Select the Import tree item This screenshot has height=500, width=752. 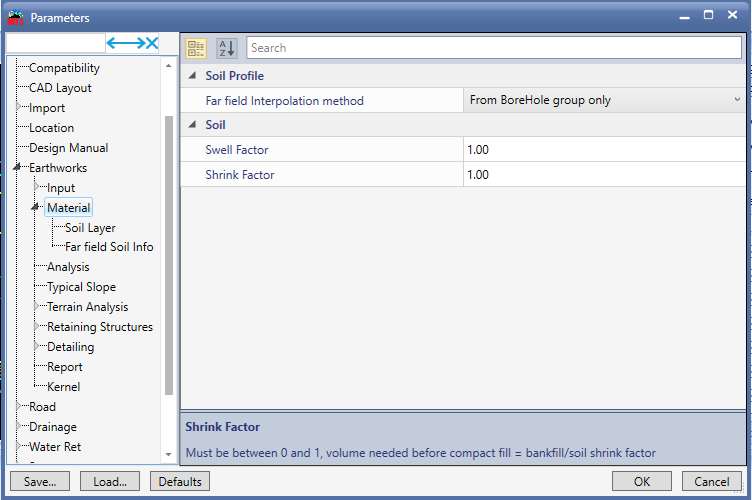(x=47, y=108)
